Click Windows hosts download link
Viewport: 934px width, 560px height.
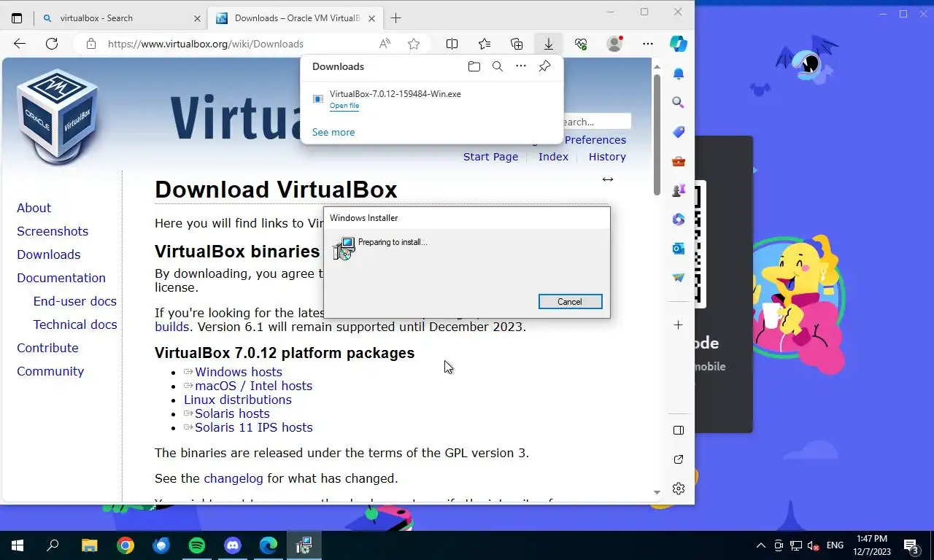(239, 372)
